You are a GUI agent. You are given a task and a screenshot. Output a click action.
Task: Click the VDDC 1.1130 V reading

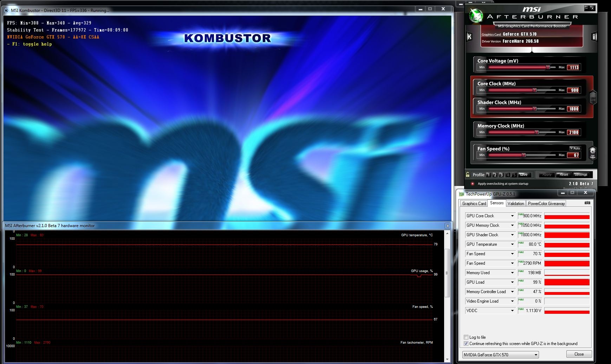(530, 311)
